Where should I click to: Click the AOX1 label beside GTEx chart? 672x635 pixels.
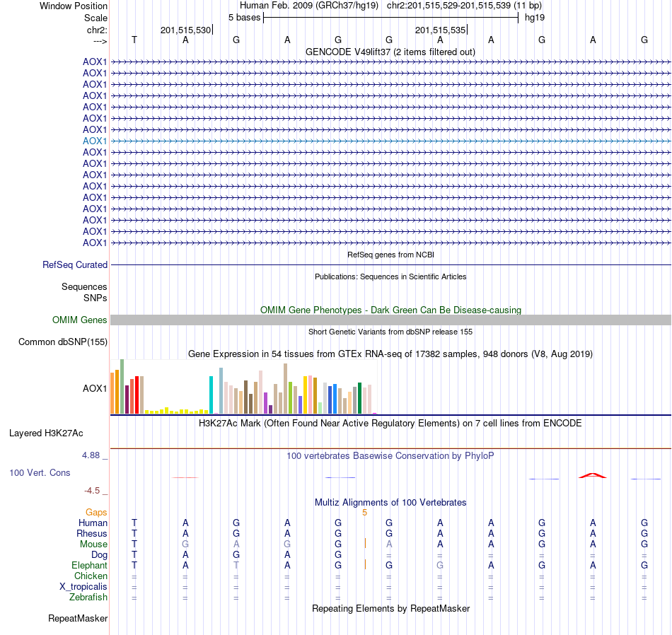[95, 389]
